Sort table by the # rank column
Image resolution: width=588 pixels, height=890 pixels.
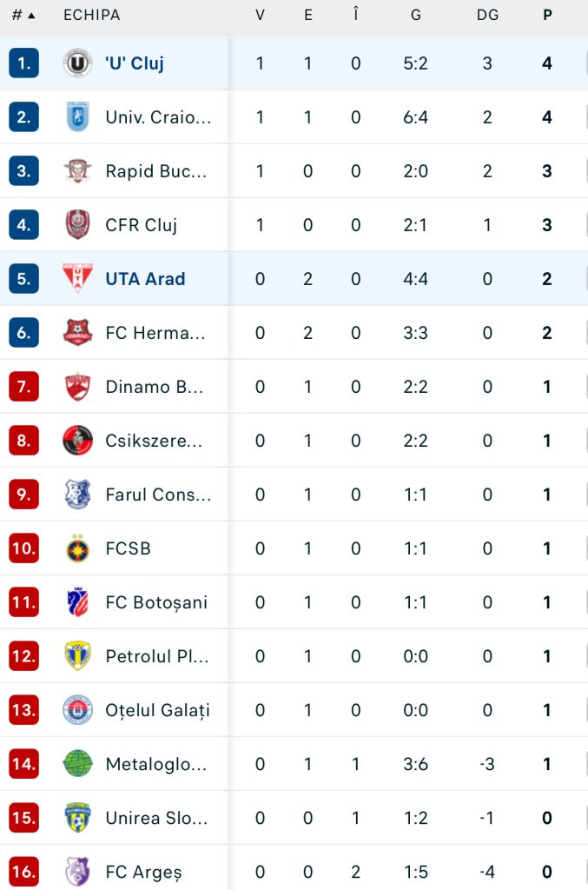23,16
